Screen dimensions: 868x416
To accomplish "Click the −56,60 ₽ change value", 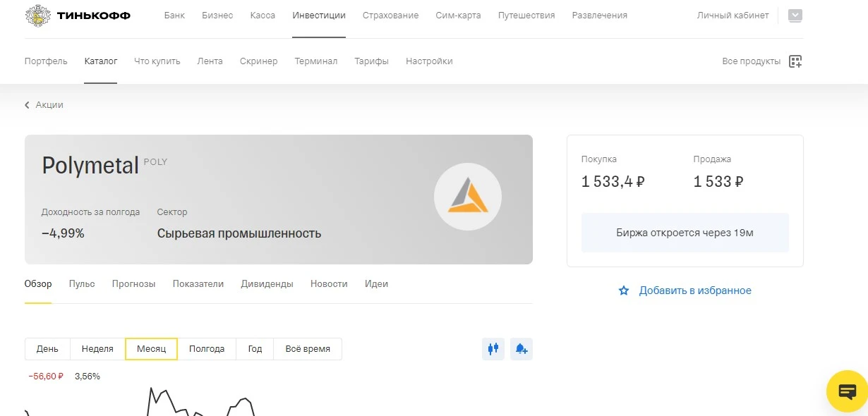I will click(46, 377).
